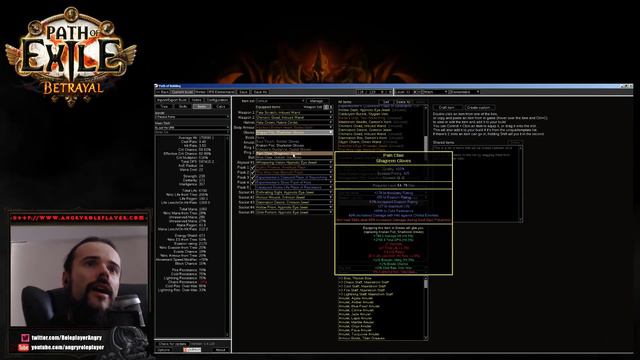Choose Kraken Fist, Shagreen Gloves in the dropdown list
Screen dimensions: 640x360
(294, 145)
